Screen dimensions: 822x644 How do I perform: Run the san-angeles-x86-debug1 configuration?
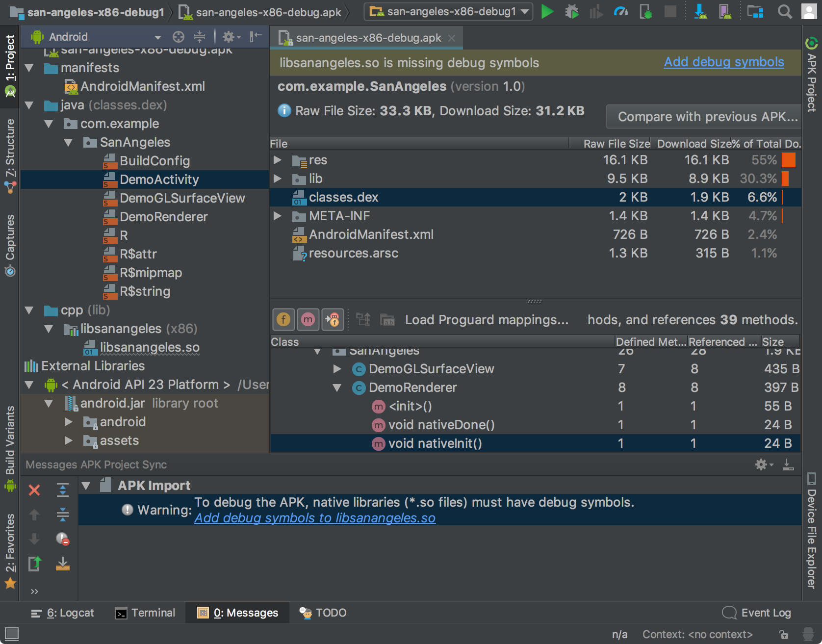[x=547, y=12]
